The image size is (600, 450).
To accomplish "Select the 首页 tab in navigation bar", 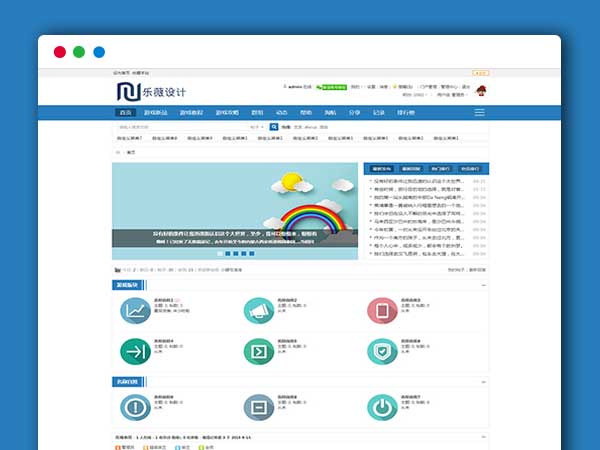I will click(125, 112).
